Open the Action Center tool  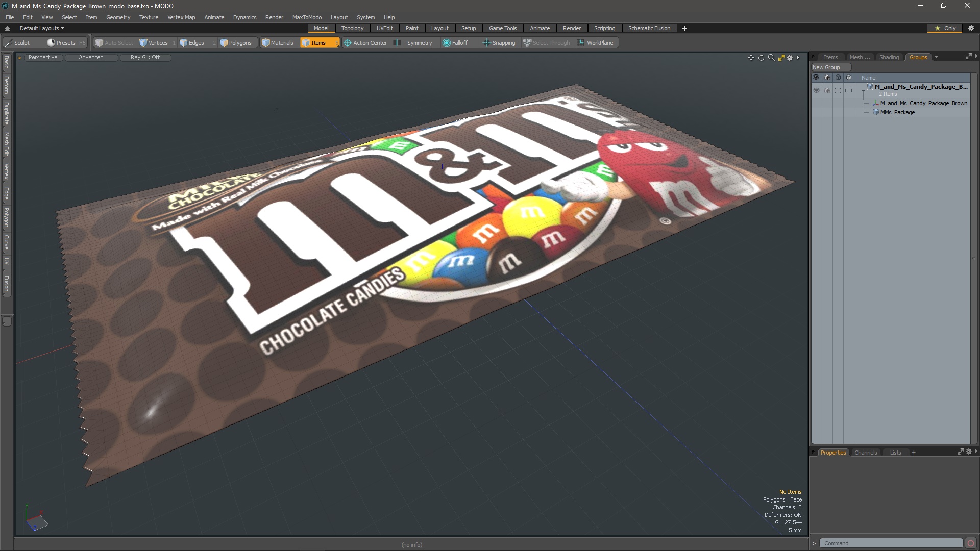[x=365, y=43]
